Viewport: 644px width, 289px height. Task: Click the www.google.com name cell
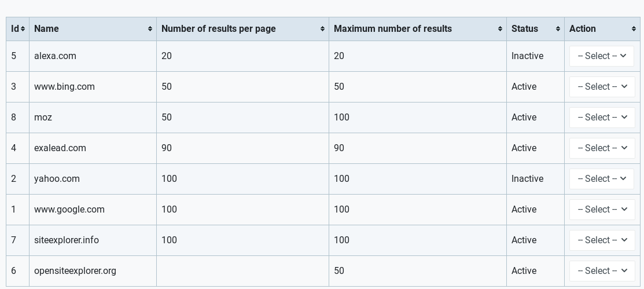pyautogui.click(x=93, y=210)
